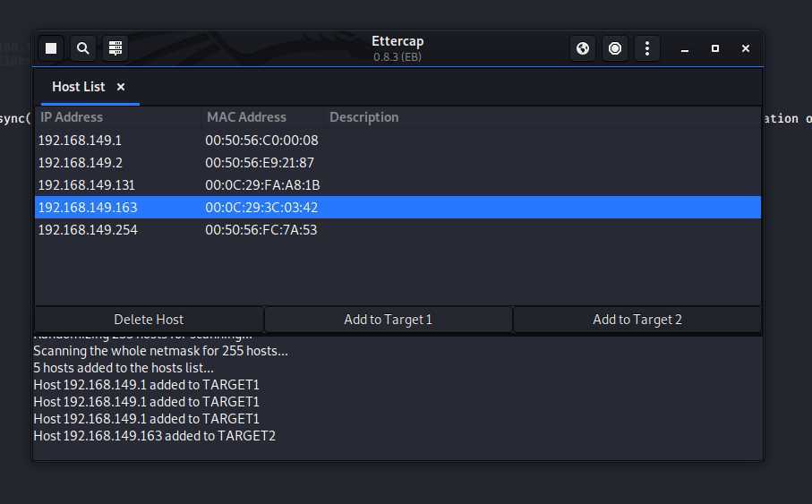
Task: Maximize the Ettercap window
Action: click(715, 48)
